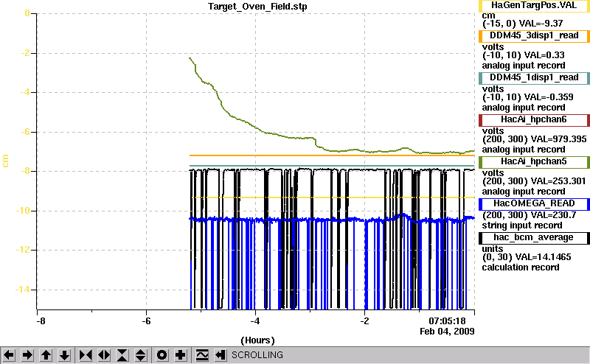The width and height of the screenshot is (590, 364).
Task: Click the plus icon in the toolbar
Action: 181,355
